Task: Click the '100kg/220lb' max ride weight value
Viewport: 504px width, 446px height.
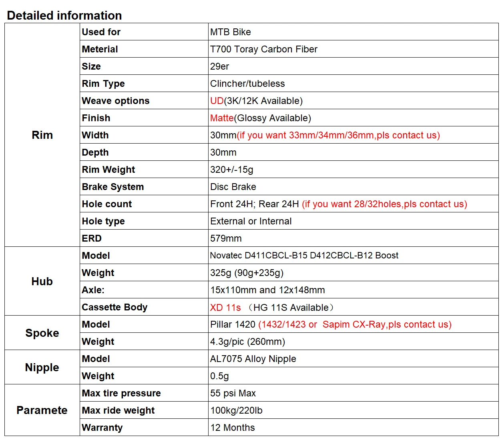Action: pyautogui.click(x=236, y=410)
